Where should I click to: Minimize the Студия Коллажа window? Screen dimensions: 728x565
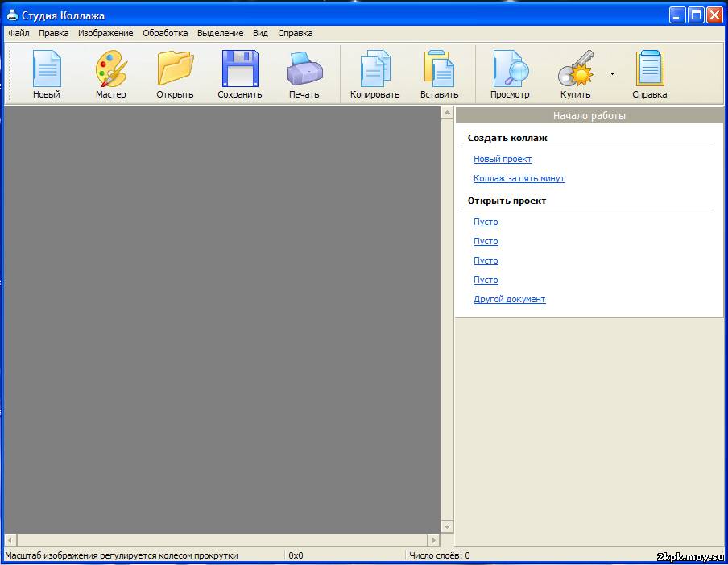(677, 15)
